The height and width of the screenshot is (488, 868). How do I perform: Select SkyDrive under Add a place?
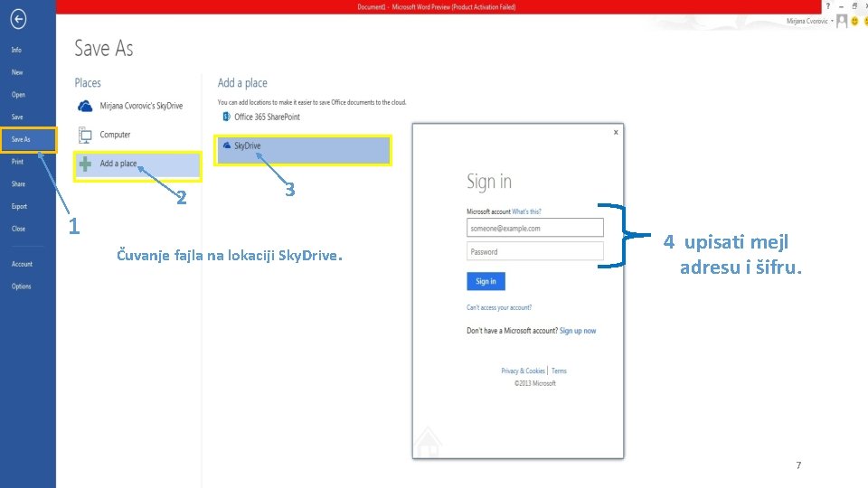(303, 150)
